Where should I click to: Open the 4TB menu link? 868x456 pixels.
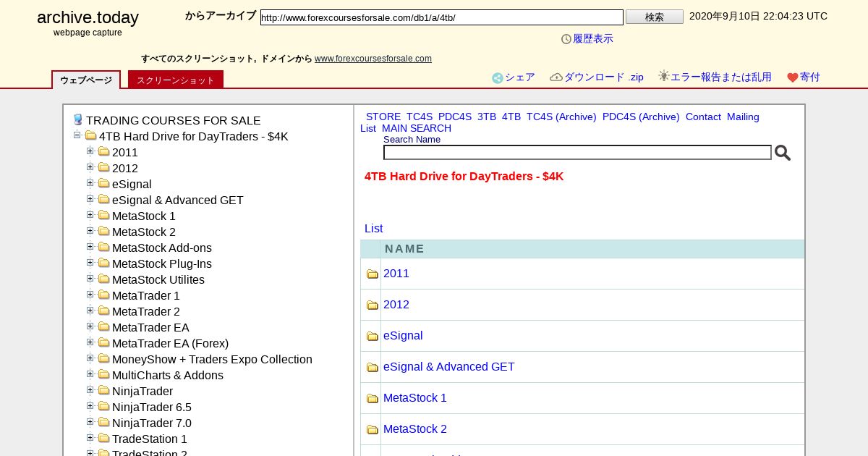tap(511, 117)
